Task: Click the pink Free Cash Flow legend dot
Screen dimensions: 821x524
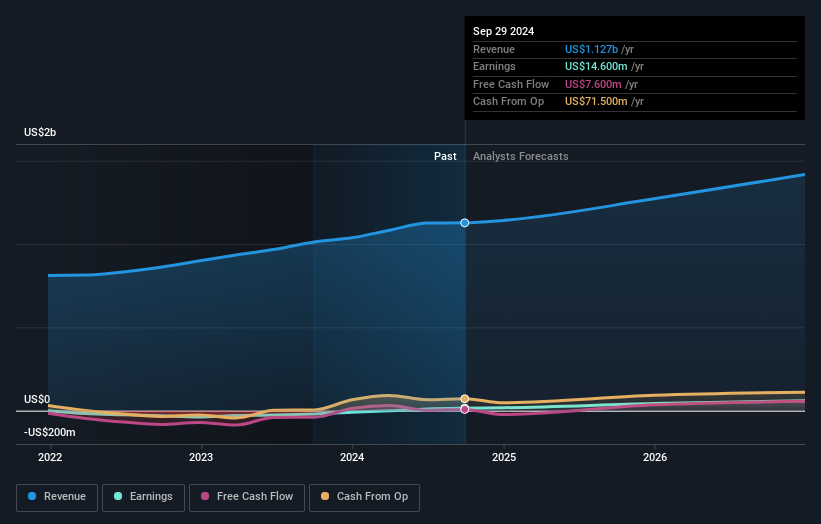Action: click(205, 496)
